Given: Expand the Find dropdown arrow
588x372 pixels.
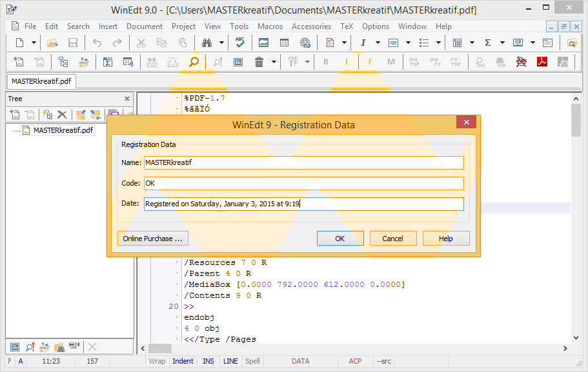Looking at the screenshot, I should click(x=221, y=43).
